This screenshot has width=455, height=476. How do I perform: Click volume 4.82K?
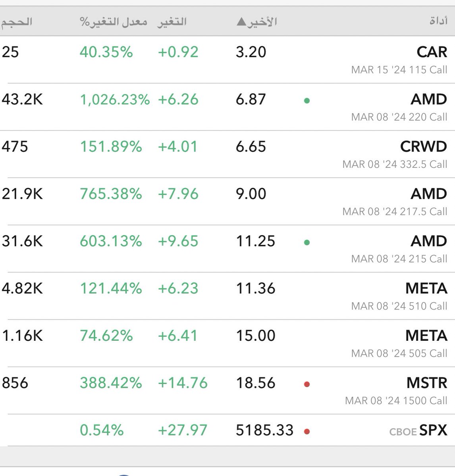point(22,288)
